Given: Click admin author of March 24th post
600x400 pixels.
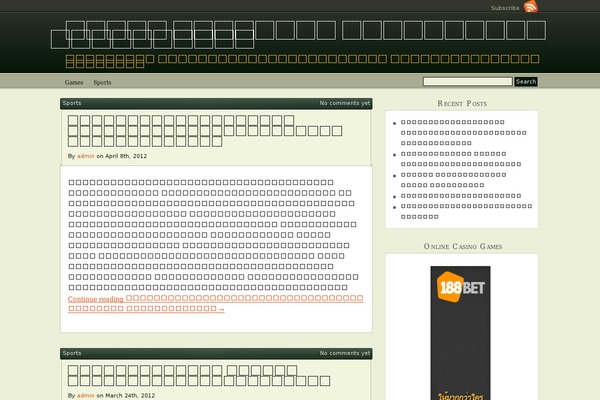Looking at the screenshot, I should 85,395.
